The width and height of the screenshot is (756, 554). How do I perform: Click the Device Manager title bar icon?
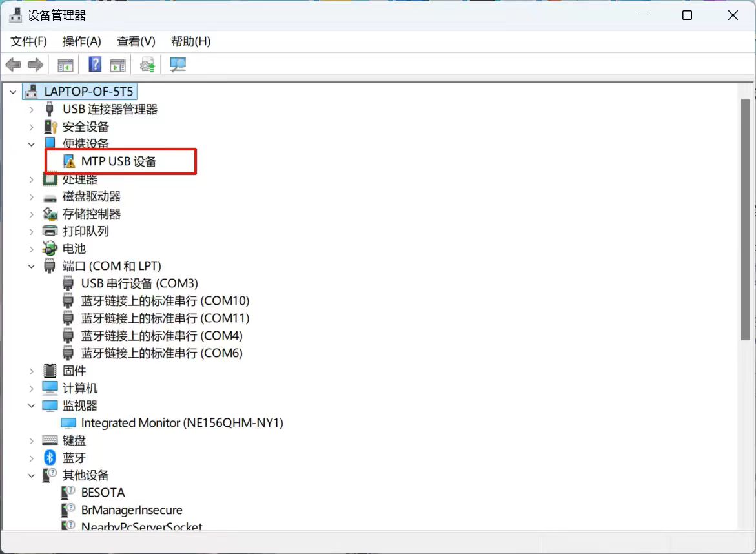(15, 15)
